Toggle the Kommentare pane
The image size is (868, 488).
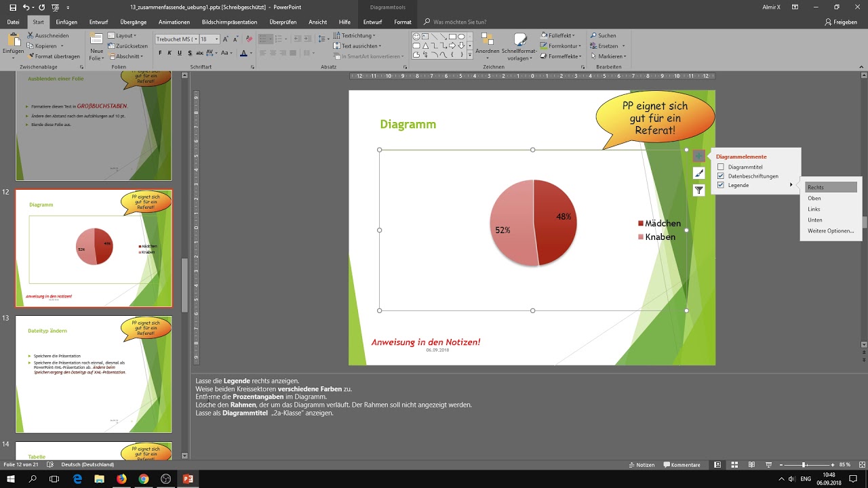[x=682, y=465]
